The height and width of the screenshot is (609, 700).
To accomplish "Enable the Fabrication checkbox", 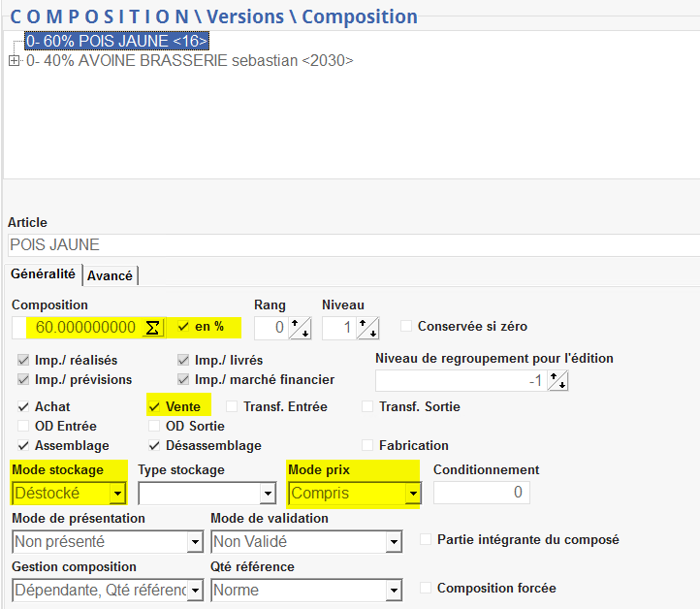I will (x=368, y=446).
